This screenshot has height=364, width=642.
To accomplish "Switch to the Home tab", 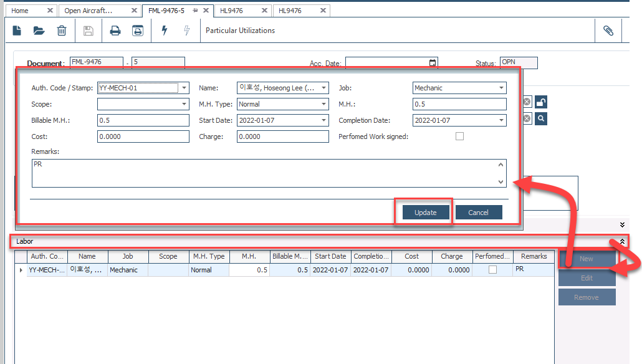I will (20, 11).
